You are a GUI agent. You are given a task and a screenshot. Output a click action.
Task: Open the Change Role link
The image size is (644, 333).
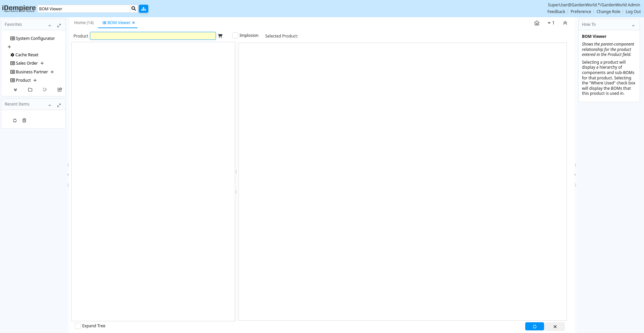click(x=608, y=12)
